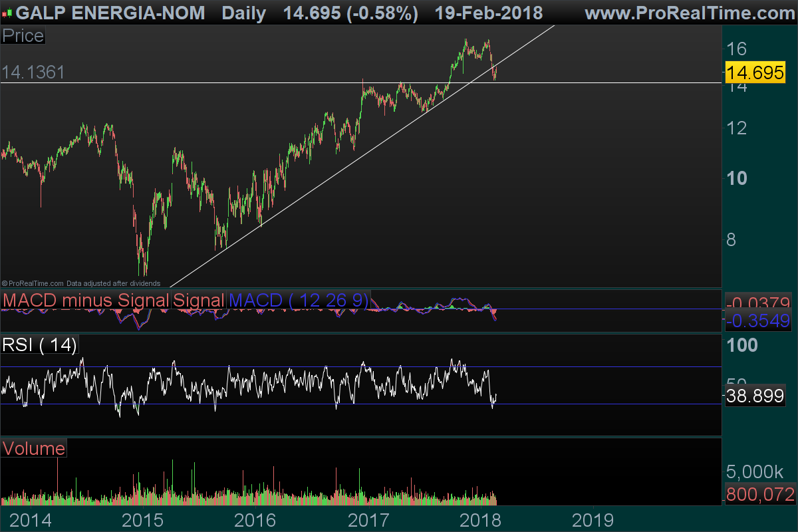Viewport: 798px width, 532px height.
Task: Click the red-green chart icon beside GALP title
Action: 7,13
